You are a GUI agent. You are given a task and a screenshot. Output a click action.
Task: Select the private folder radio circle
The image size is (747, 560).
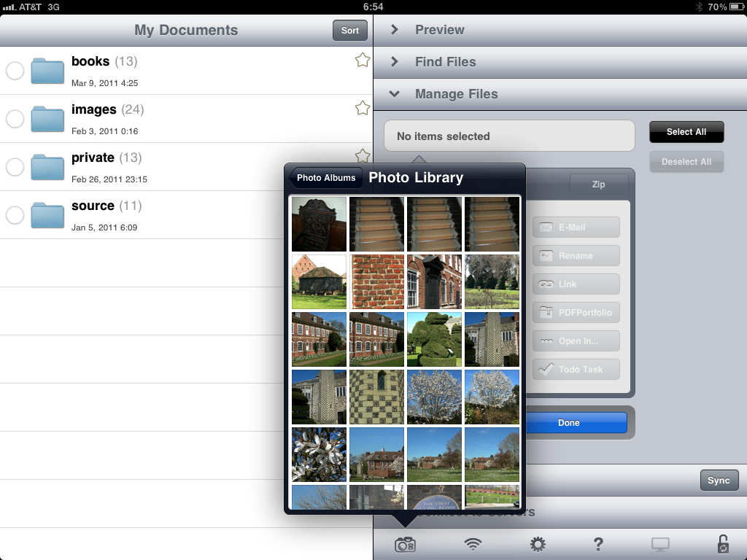coord(15,167)
